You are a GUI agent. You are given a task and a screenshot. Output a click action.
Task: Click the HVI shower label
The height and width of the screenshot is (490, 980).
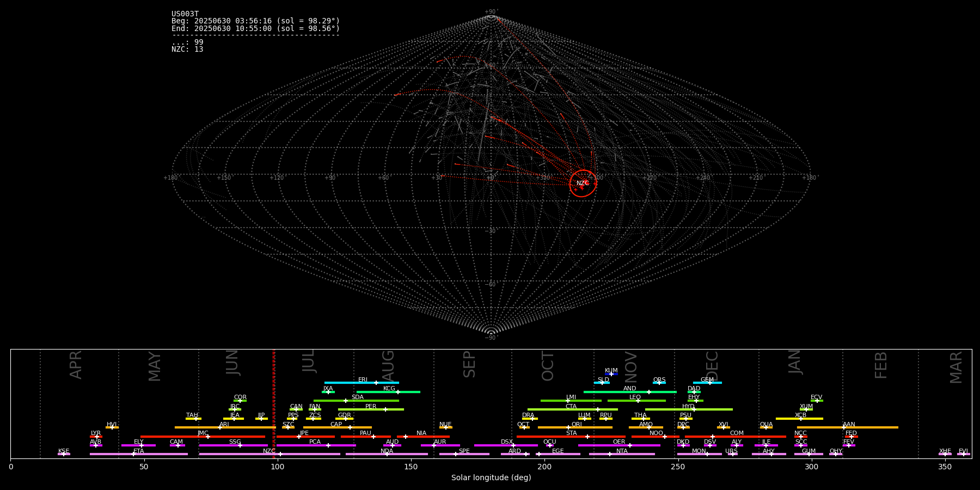[x=112, y=425]
